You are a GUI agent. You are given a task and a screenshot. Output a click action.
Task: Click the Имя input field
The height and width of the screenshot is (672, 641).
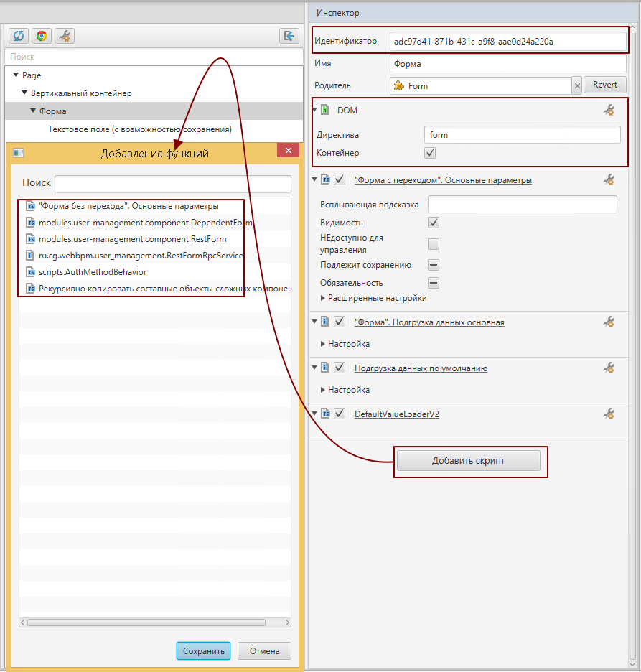click(507, 64)
